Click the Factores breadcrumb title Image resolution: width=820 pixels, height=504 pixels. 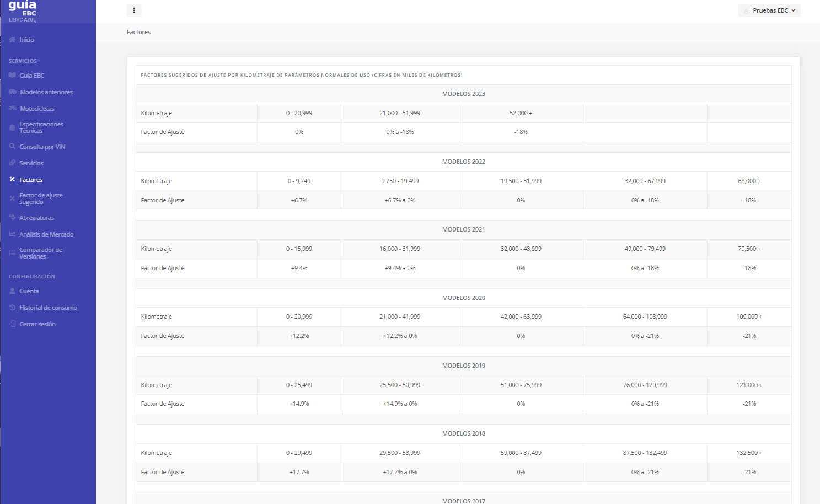pos(138,32)
